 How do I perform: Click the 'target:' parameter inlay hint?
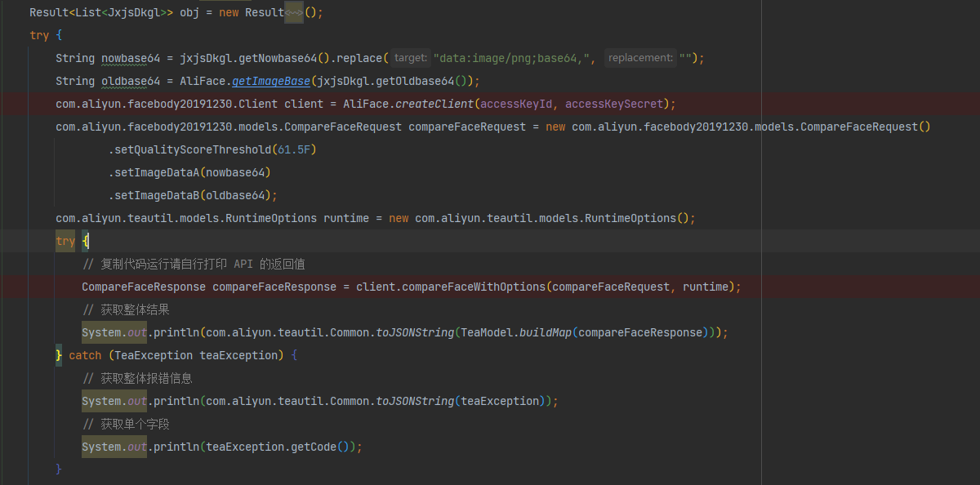410,58
